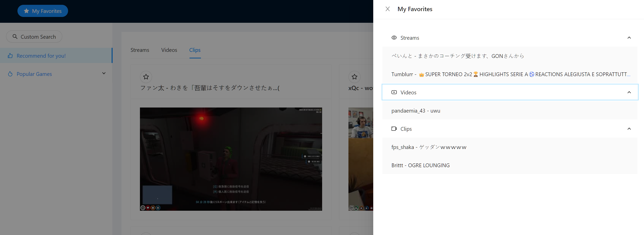Collapse the Videos favorites section

tap(629, 92)
